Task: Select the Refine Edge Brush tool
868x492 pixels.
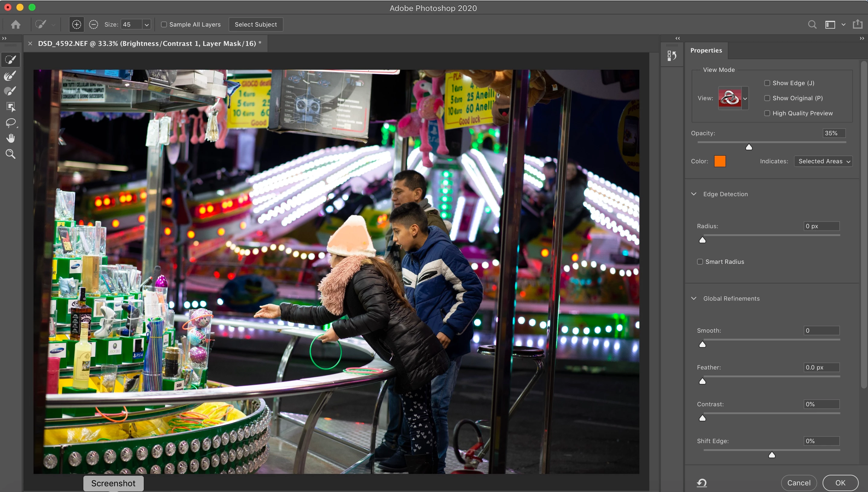Action: 11,76
